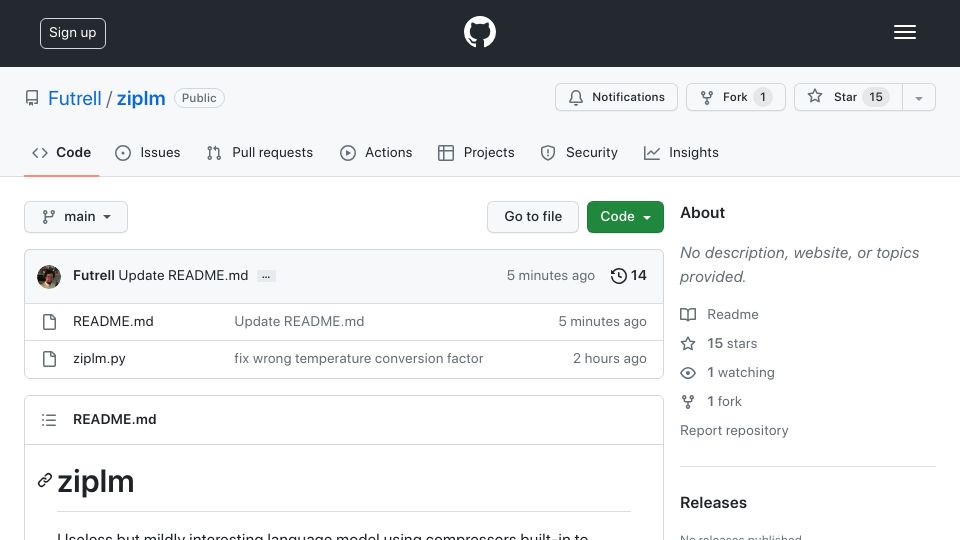Viewport: 960px width, 540px height.
Task: Click the GitHub Octocat logo
Action: coord(479,32)
